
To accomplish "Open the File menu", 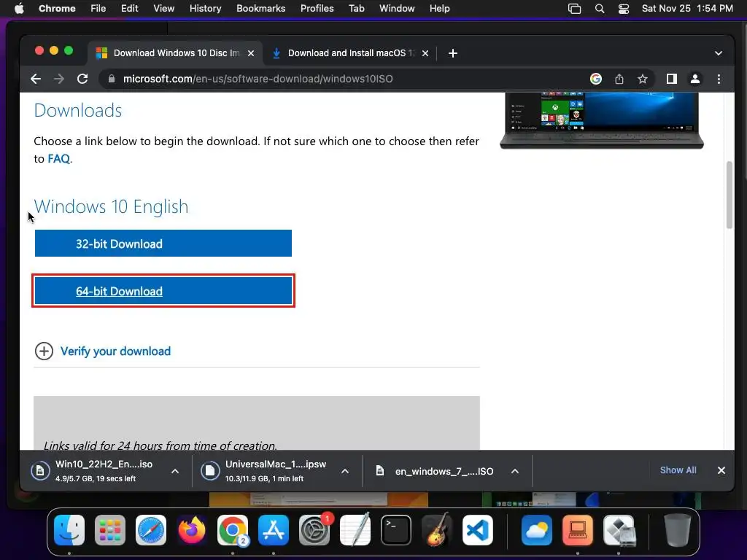I will [x=98, y=8].
